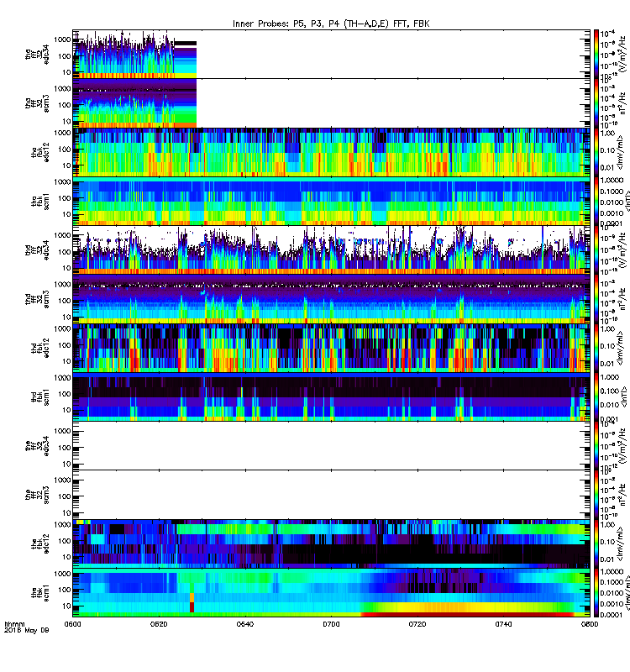Click inside the tha fbk scm1 spectrogram panel

pyautogui.click(x=331, y=201)
